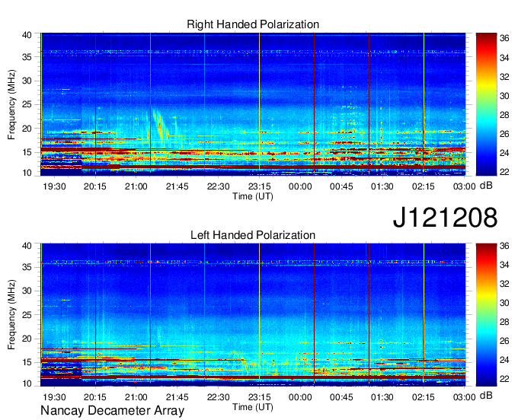The height and width of the screenshot is (420, 518).
Task: Click the 00:45 time label under the bottom plot
Action: pos(341,397)
